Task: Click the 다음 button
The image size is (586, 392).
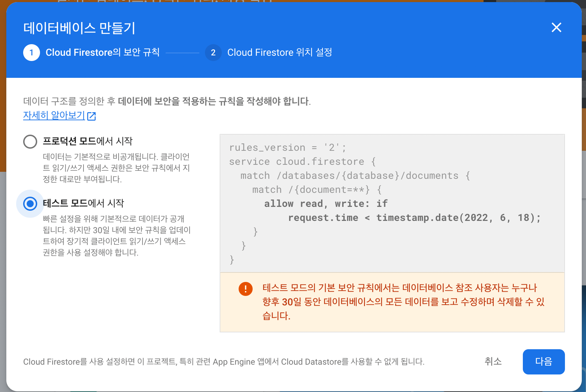Action: click(544, 361)
